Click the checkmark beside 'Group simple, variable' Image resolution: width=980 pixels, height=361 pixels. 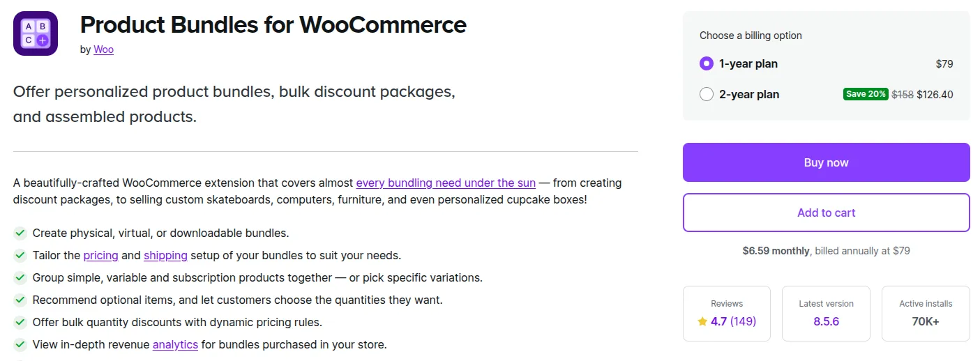point(20,277)
